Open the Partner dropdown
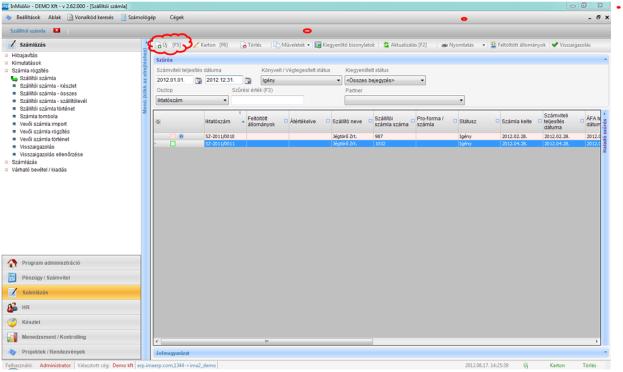This screenshot has height=372, width=623. tap(404, 100)
